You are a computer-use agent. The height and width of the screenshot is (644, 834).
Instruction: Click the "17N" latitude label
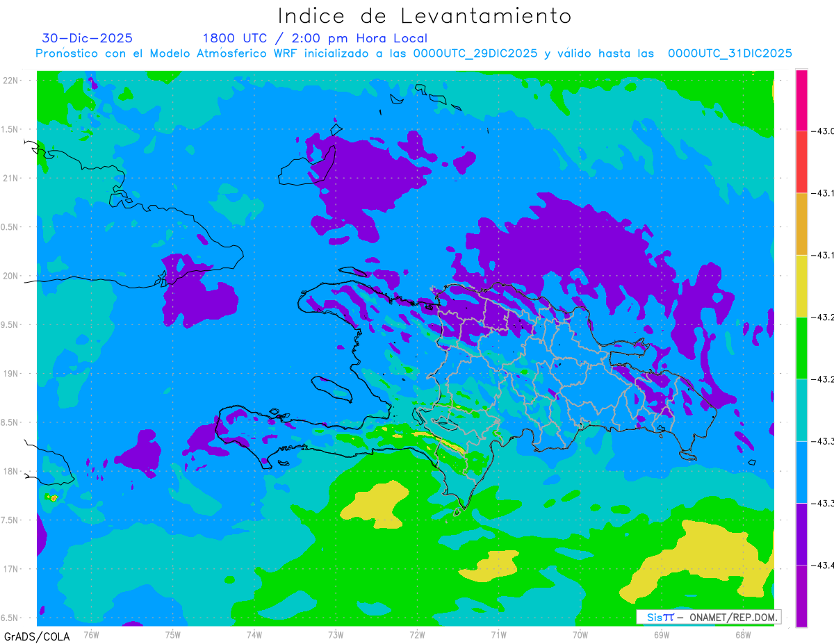click(x=11, y=569)
